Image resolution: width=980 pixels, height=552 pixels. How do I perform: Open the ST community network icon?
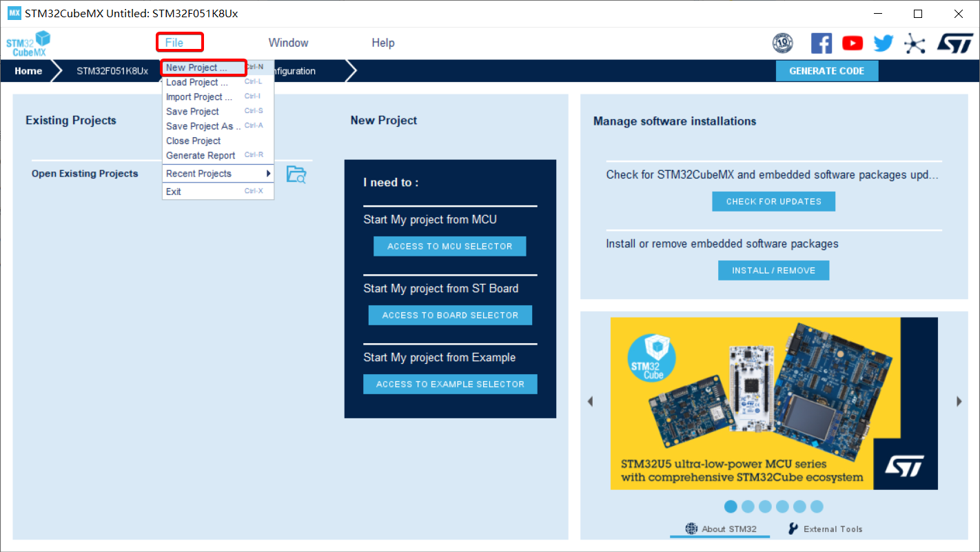(915, 43)
